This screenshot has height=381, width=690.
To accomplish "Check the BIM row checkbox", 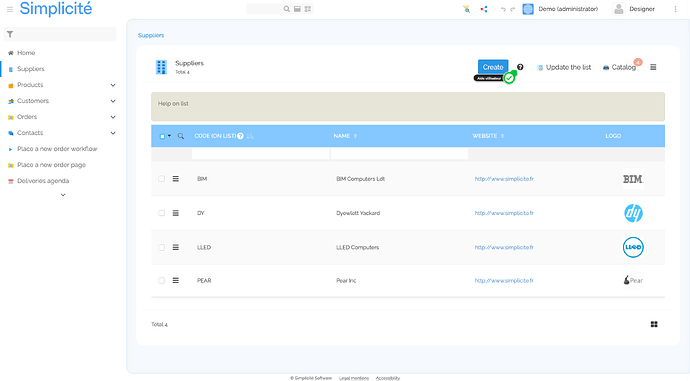I will [x=161, y=179].
